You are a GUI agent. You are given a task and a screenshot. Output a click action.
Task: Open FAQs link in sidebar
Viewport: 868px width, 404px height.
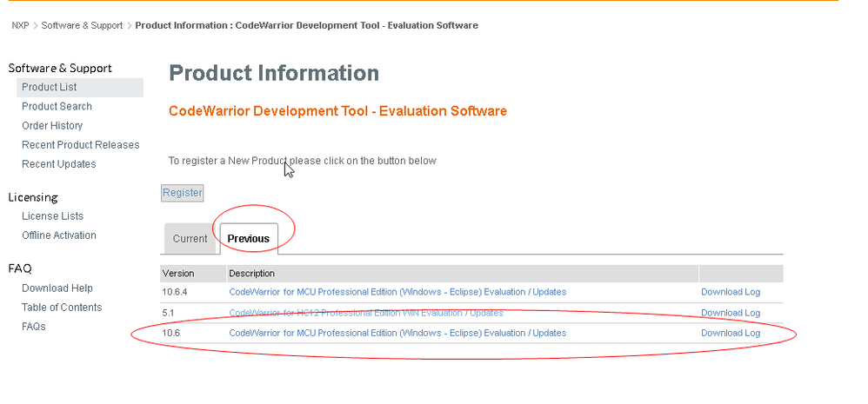34,327
